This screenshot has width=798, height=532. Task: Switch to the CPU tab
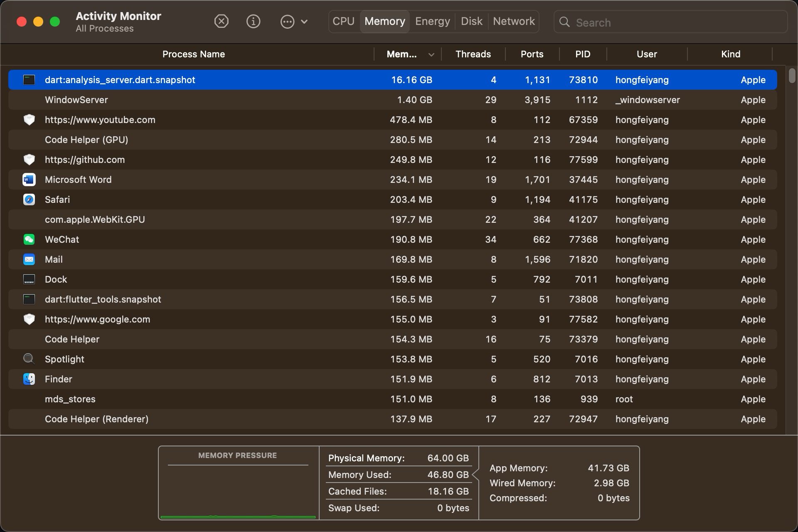344,21
